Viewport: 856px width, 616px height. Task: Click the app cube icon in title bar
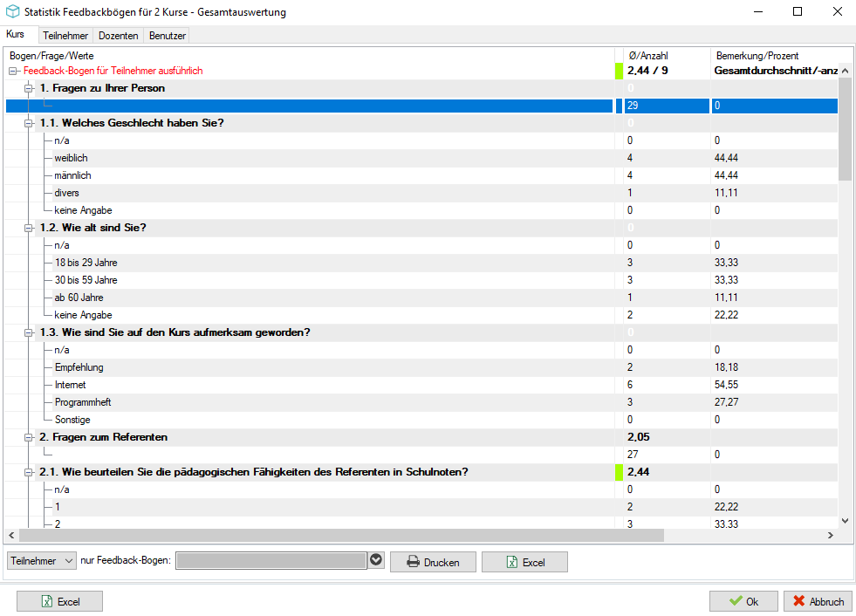12,11
